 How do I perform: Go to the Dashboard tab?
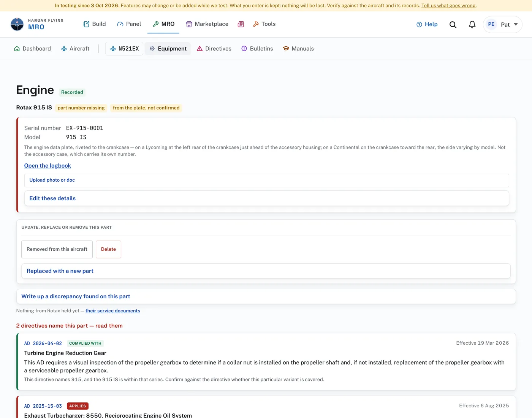click(x=32, y=49)
